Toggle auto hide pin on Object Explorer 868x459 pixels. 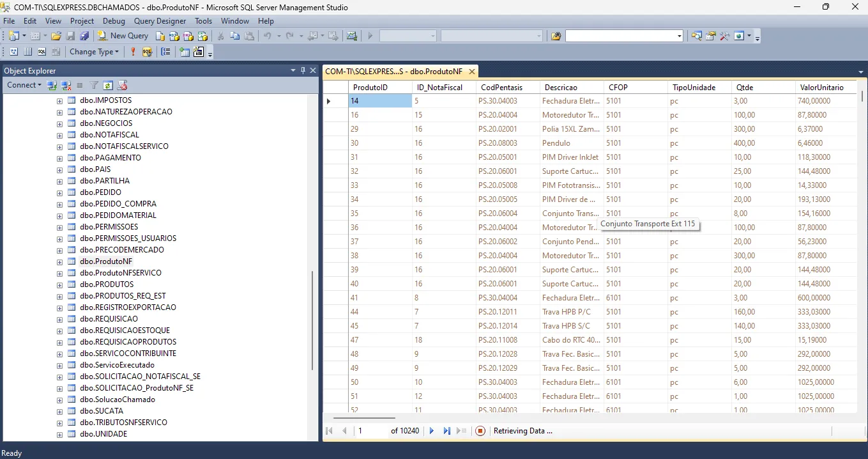pos(303,70)
